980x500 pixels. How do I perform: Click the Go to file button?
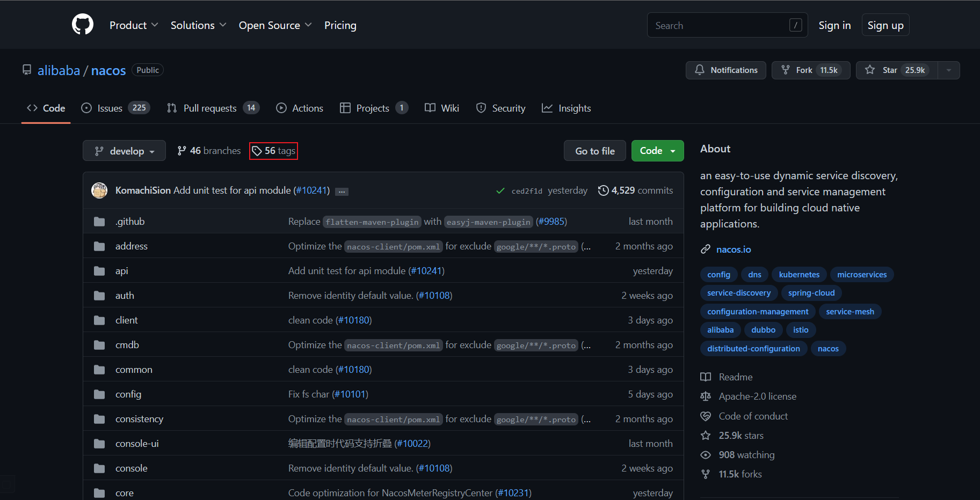point(595,151)
